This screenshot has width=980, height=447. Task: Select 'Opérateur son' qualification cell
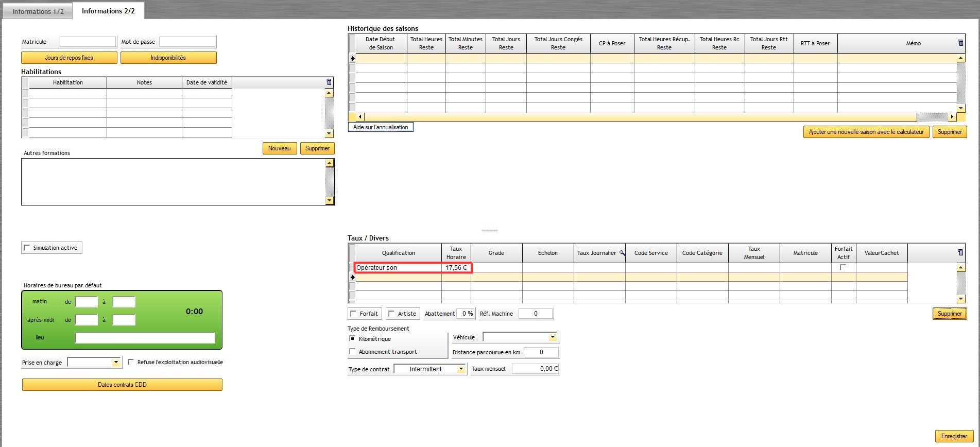click(399, 268)
